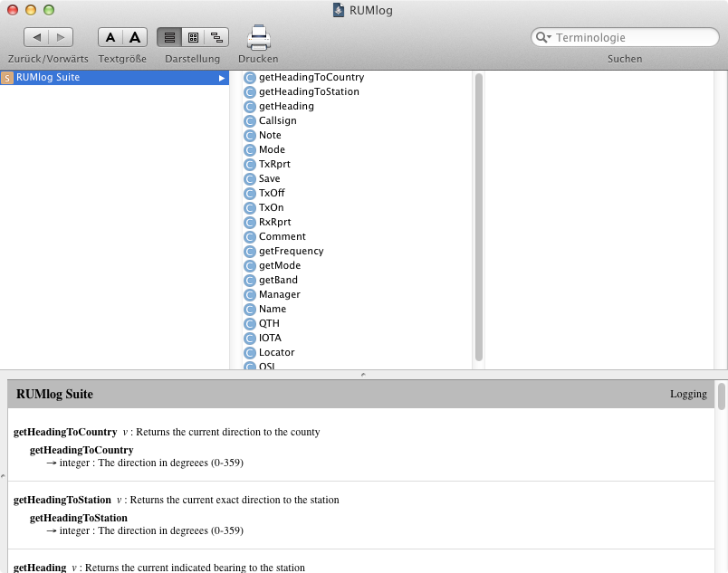This screenshot has height=573, width=728.
Task: Click the split-pane collapse handle above description
Action: 363,374
